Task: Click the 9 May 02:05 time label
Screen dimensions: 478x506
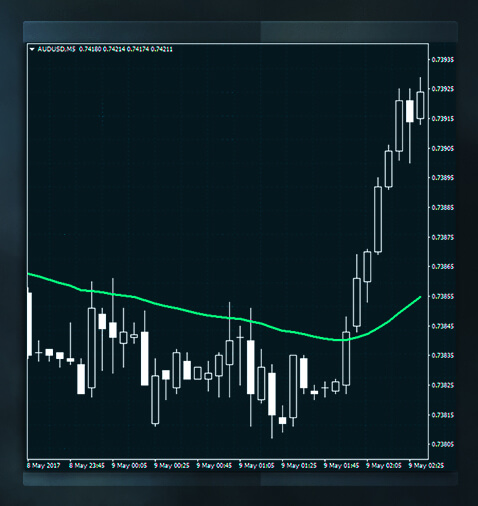Action: 384,466
